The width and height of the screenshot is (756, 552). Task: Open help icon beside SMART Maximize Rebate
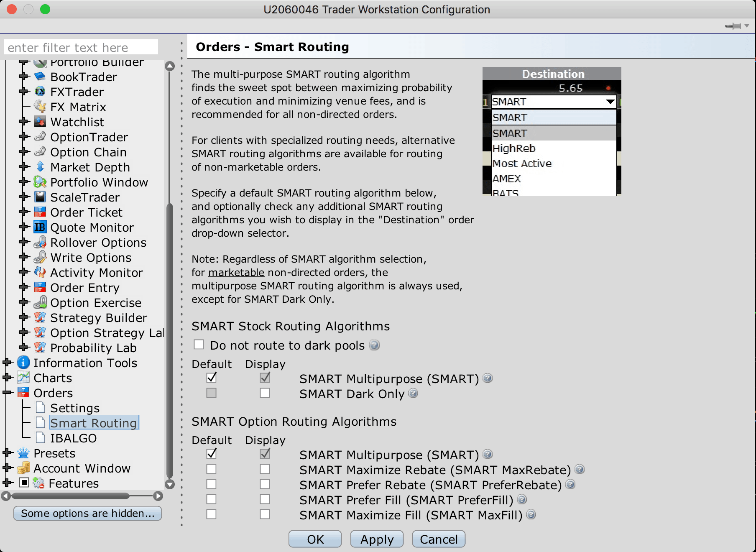pyautogui.click(x=580, y=469)
